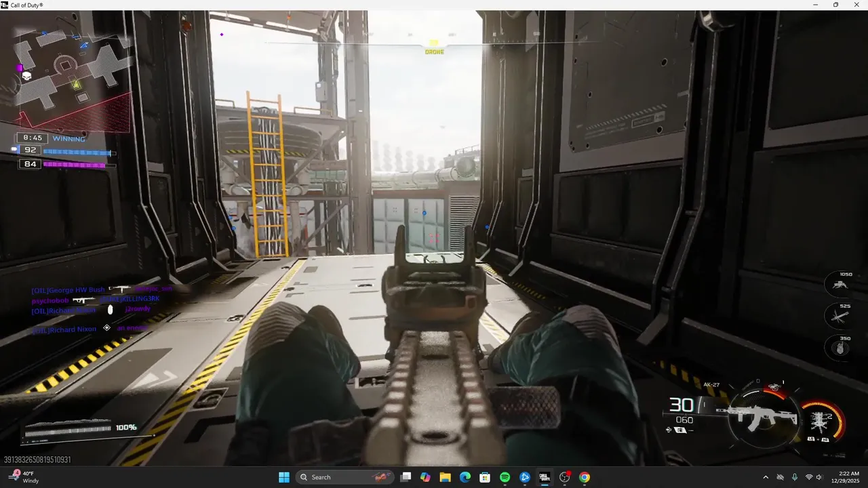Select the 525-point scorestreak icon

tap(841, 317)
